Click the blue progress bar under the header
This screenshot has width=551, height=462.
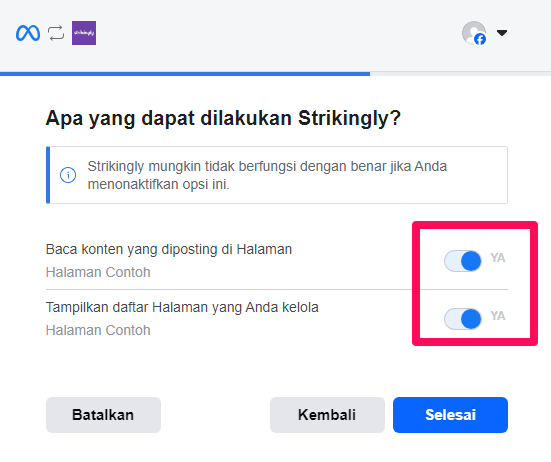[185, 74]
